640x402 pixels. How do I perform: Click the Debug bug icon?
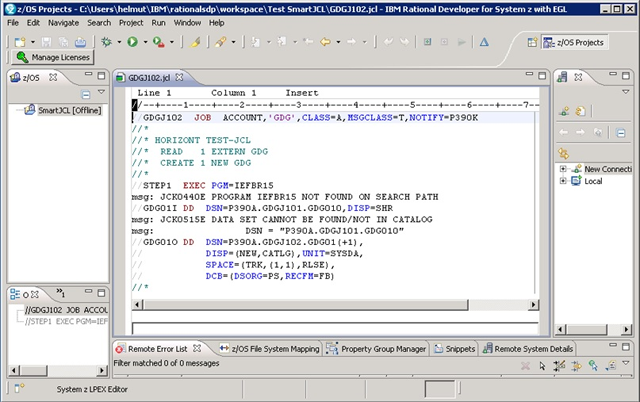pyautogui.click(x=107, y=42)
